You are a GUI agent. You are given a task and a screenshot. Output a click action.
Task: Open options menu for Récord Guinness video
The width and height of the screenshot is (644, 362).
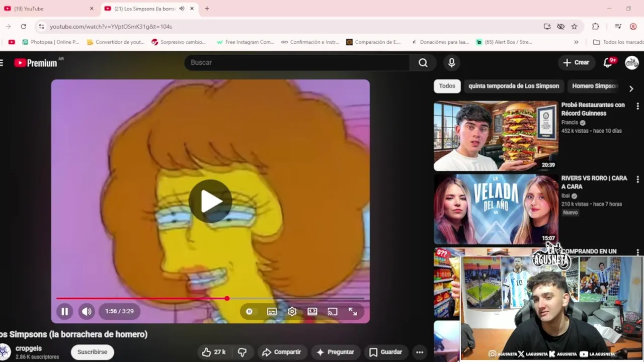[637, 106]
